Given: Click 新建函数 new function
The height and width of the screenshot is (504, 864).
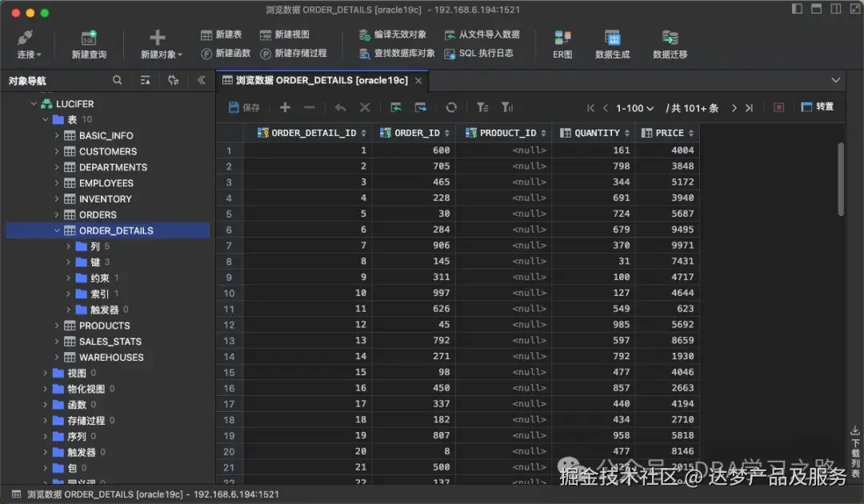Looking at the screenshot, I should click(x=226, y=54).
